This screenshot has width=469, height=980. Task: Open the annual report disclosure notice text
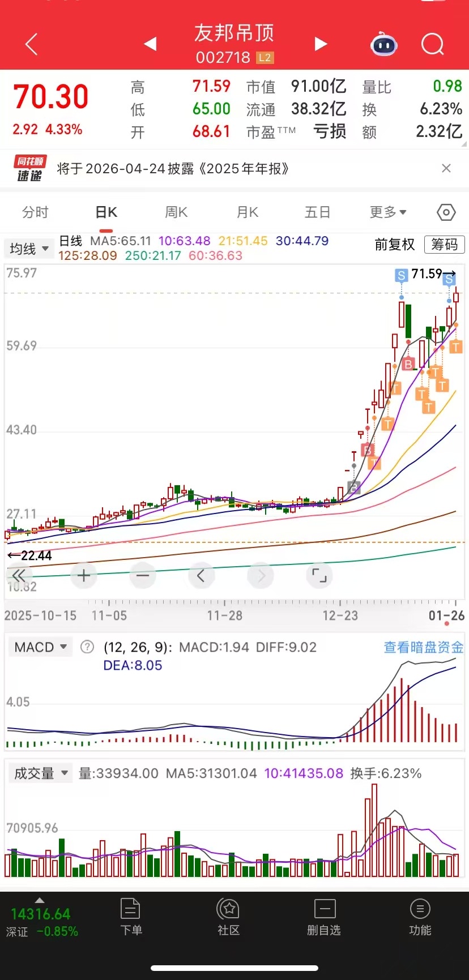point(173,169)
